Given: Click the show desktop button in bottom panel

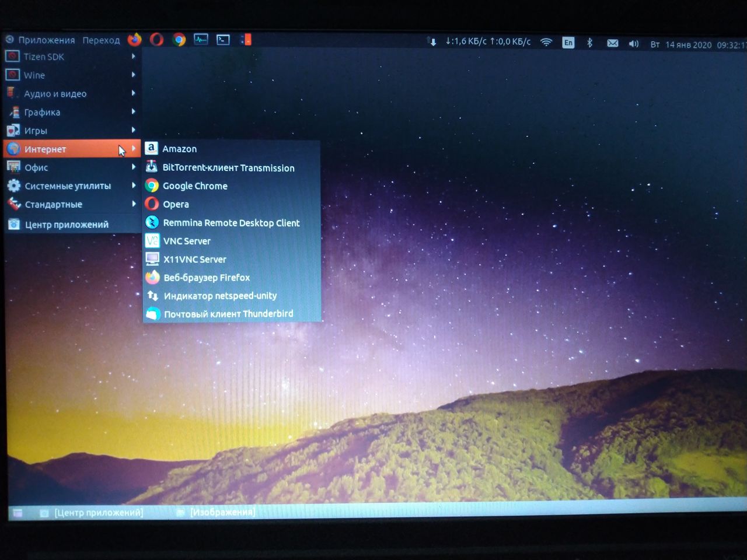Looking at the screenshot, I should point(18,513).
